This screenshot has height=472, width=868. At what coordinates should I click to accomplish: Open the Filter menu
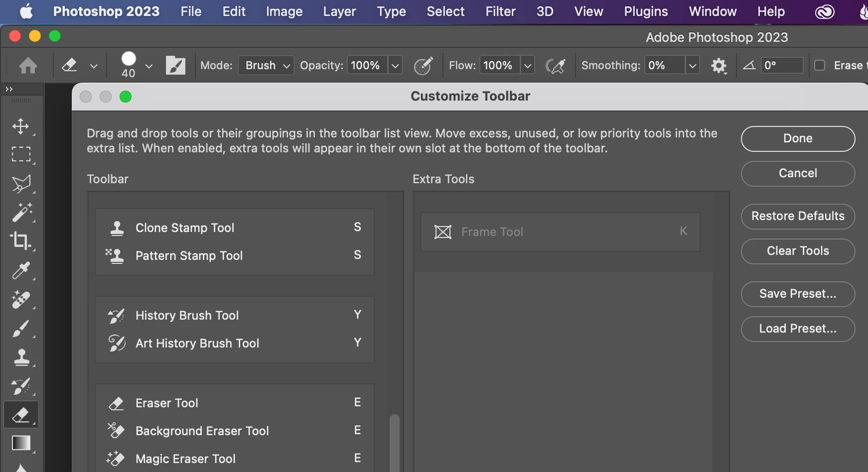500,11
